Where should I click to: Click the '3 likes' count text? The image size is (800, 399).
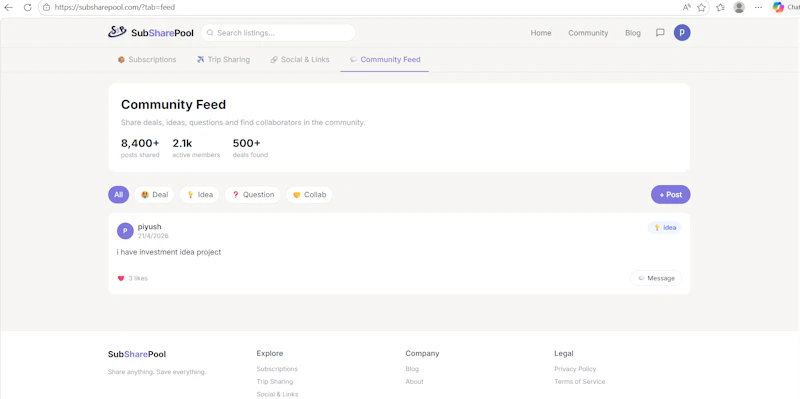[138, 278]
